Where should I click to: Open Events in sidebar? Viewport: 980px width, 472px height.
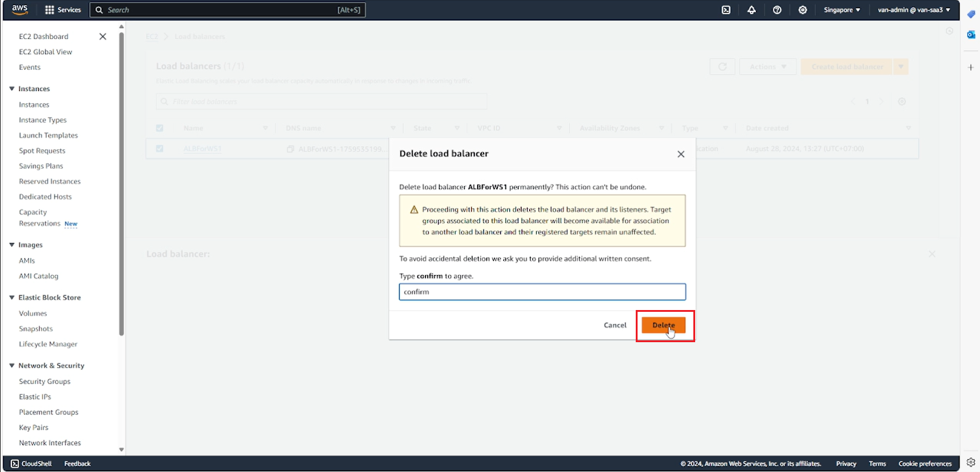click(x=30, y=67)
